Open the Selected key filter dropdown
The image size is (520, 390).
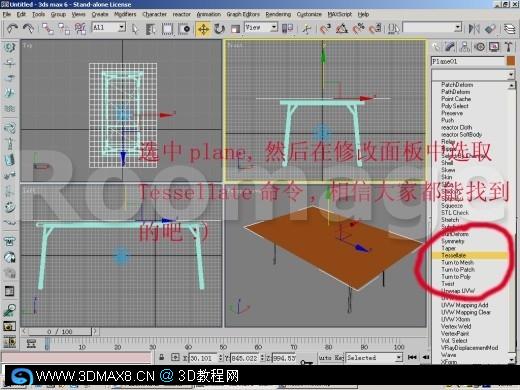point(374,358)
